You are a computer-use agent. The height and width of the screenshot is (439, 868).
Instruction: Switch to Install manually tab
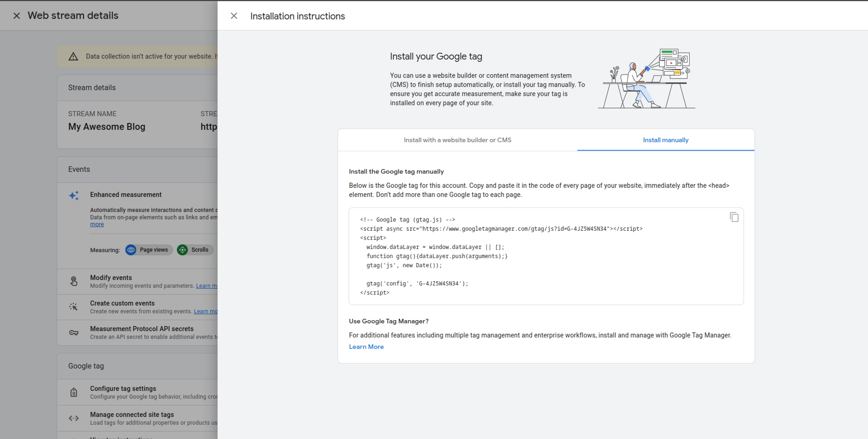(665, 140)
